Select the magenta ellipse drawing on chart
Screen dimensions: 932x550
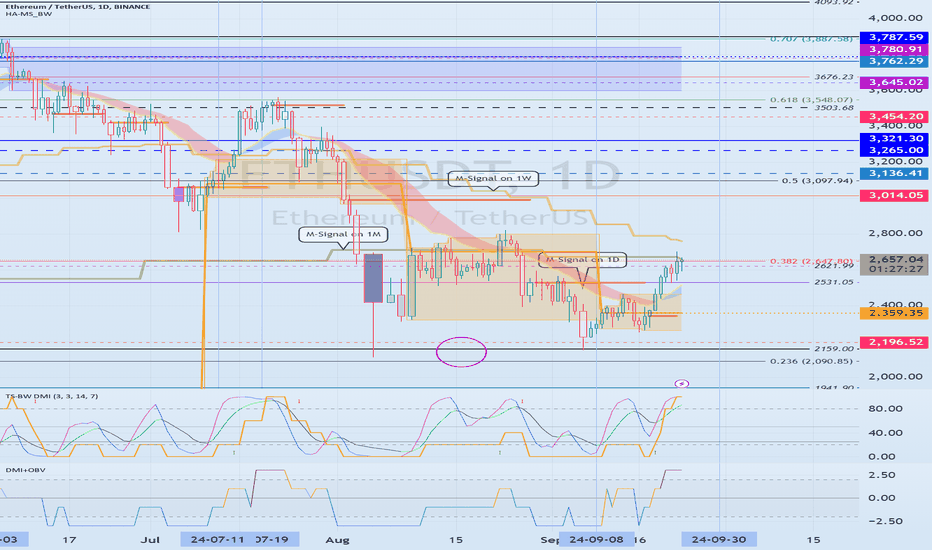[461, 352]
